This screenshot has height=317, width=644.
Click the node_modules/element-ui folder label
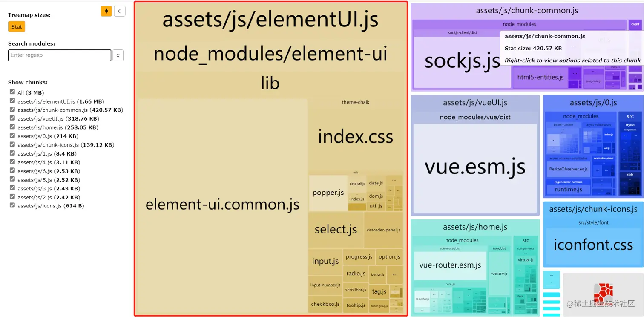coord(270,54)
